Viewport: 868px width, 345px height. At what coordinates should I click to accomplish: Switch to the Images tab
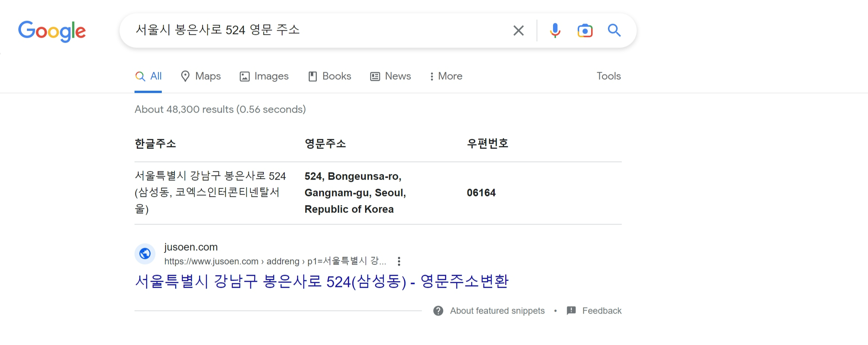click(264, 76)
